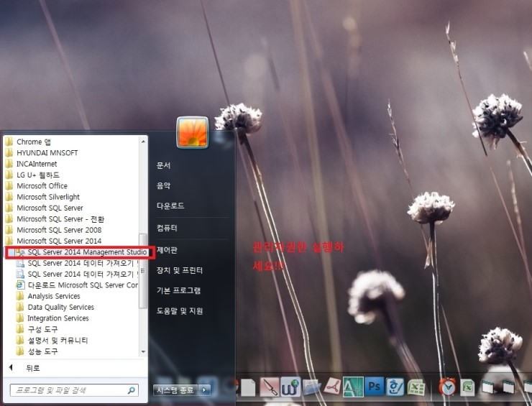Expand the Chrome 앱 folder
Image resolution: width=532 pixels, height=406 pixels.
(29, 142)
